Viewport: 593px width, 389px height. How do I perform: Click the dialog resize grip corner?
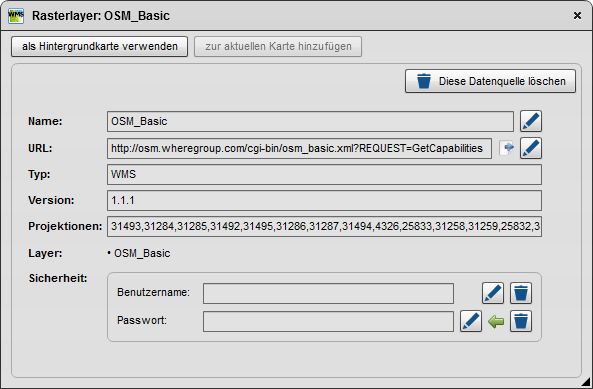click(586, 382)
